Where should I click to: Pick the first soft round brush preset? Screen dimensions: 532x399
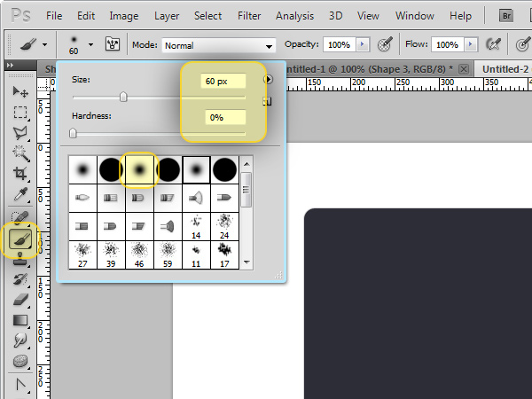pos(82,169)
